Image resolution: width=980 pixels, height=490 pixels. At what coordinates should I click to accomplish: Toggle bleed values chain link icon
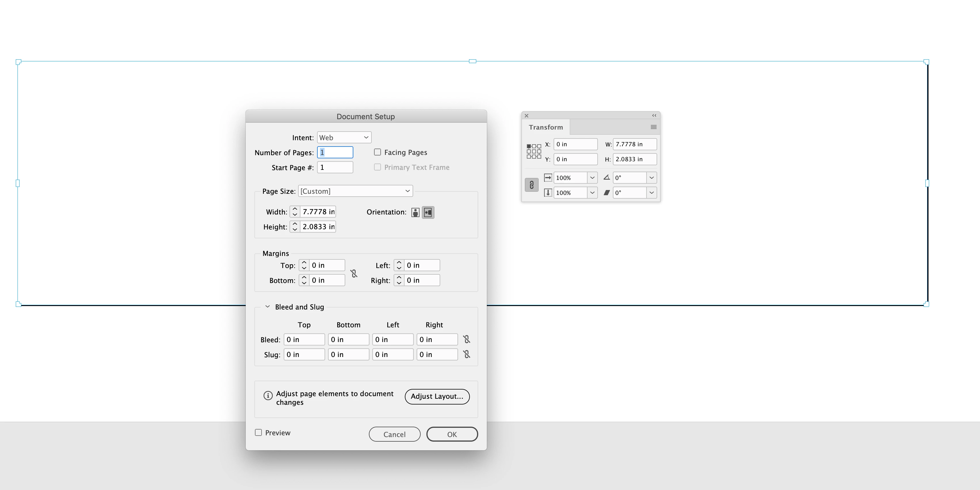[x=467, y=339]
